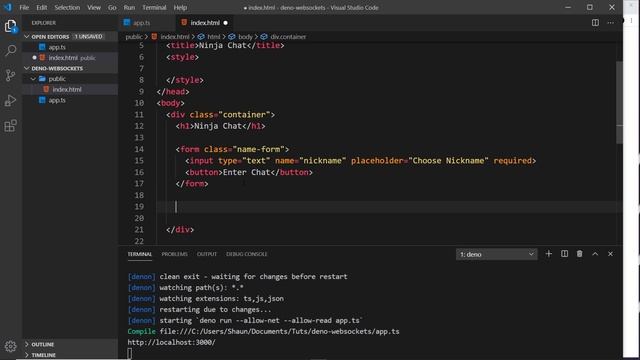Select the index.html editor tab

(204, 23)
